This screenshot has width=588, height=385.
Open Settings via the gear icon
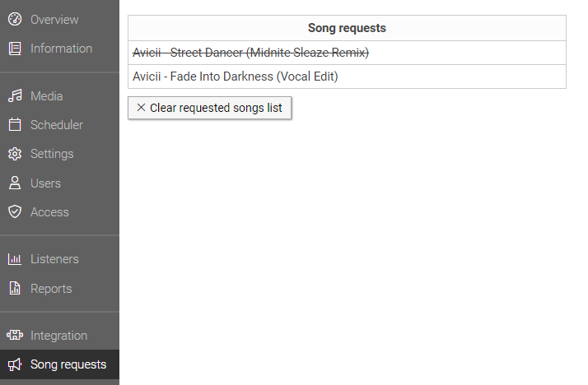pyautogui.click(x=15, y=154)
